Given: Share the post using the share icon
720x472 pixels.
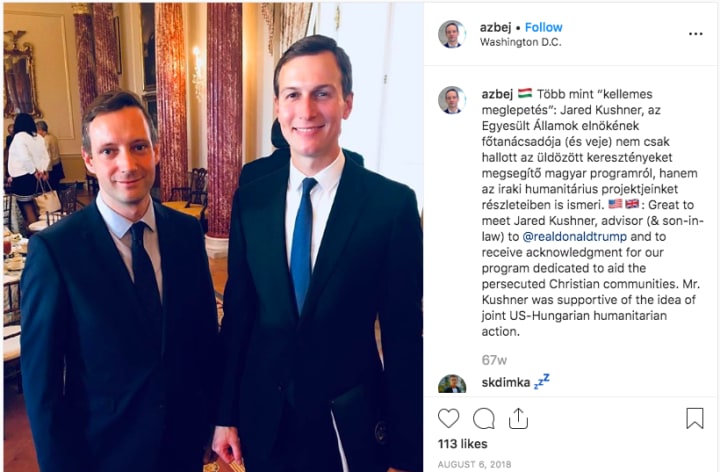Looking at the screenshot, I should (x=518, y=418).
